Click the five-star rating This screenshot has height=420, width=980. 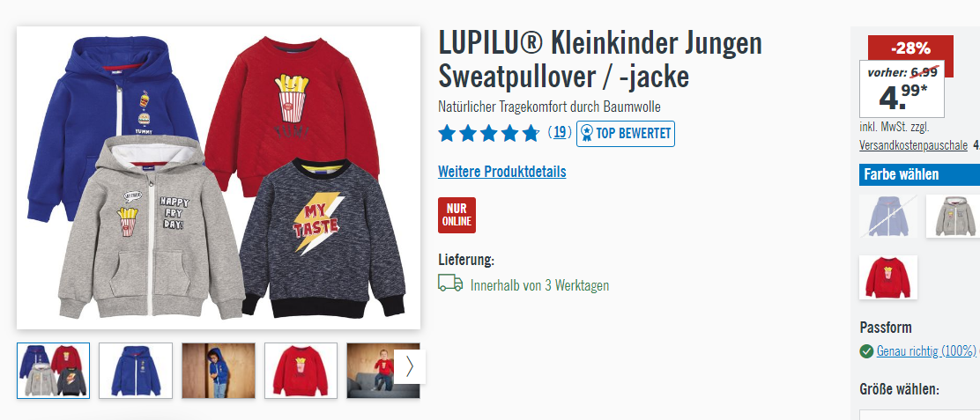[489, 133]
